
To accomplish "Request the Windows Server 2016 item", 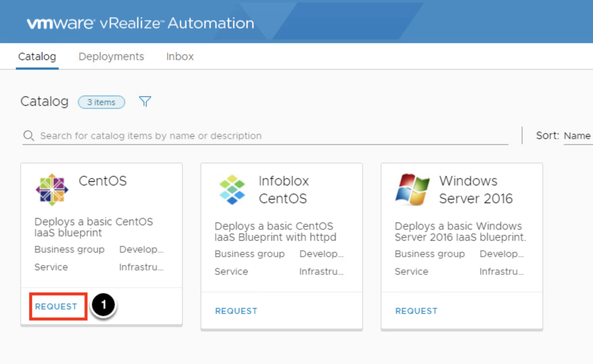I will [417, 311].
